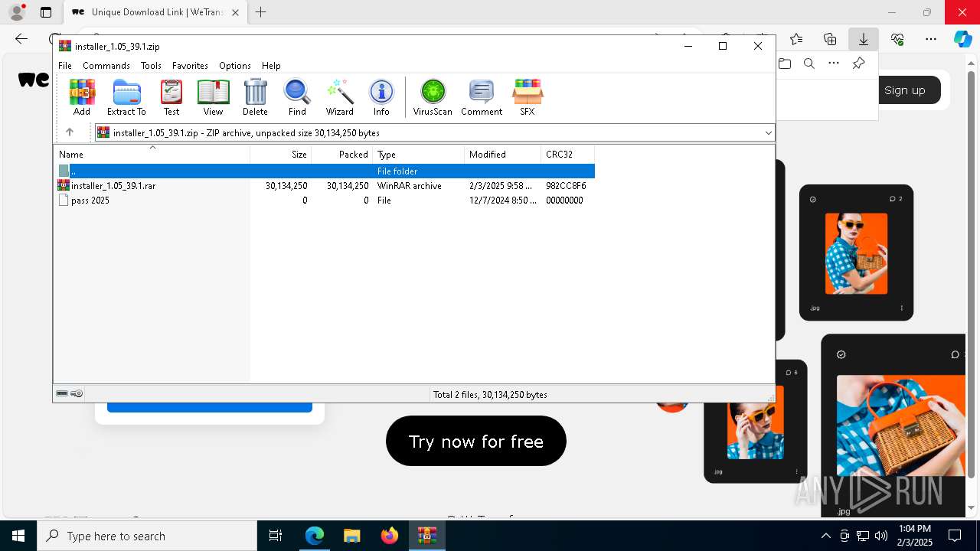Sort by CRC32 column header
The width and height of the screenshot is (980, 551).
[567, 155]
